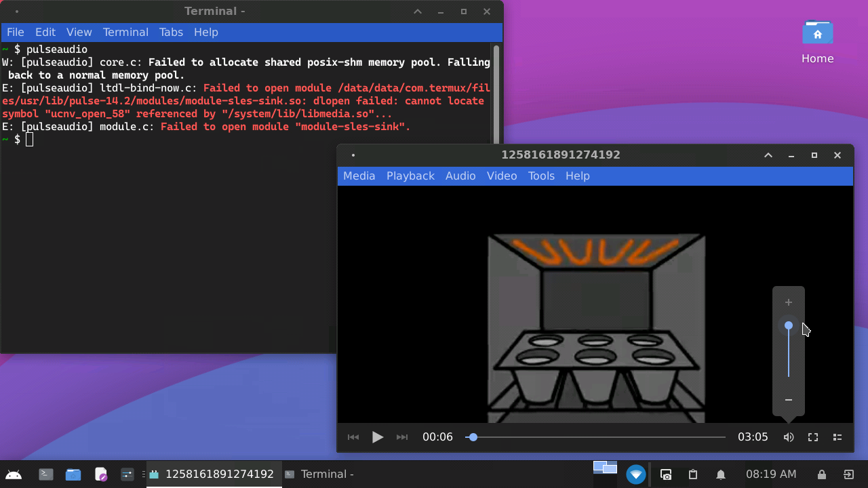Mute the audio via the speaker icon
Screen dimensions: 868x488
point(788,436)
